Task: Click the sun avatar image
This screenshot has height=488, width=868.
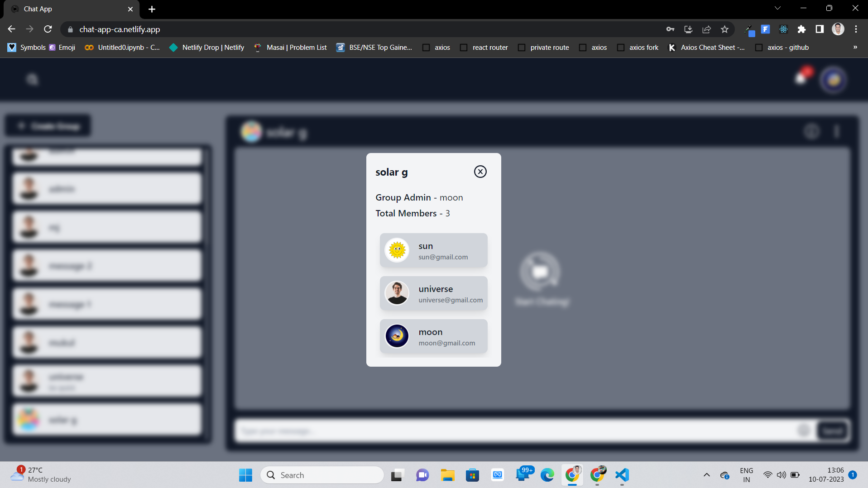Action: pyautogui.click(x=397, y=250)
